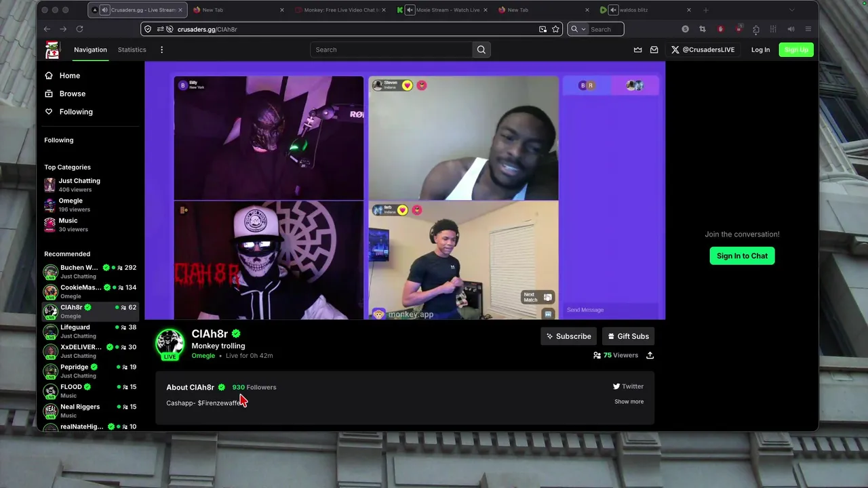The height and width of the screenshot is (488, 868).
Task: Click the picture-in-picture icon in address bar
Action: (x=542, y=29)
